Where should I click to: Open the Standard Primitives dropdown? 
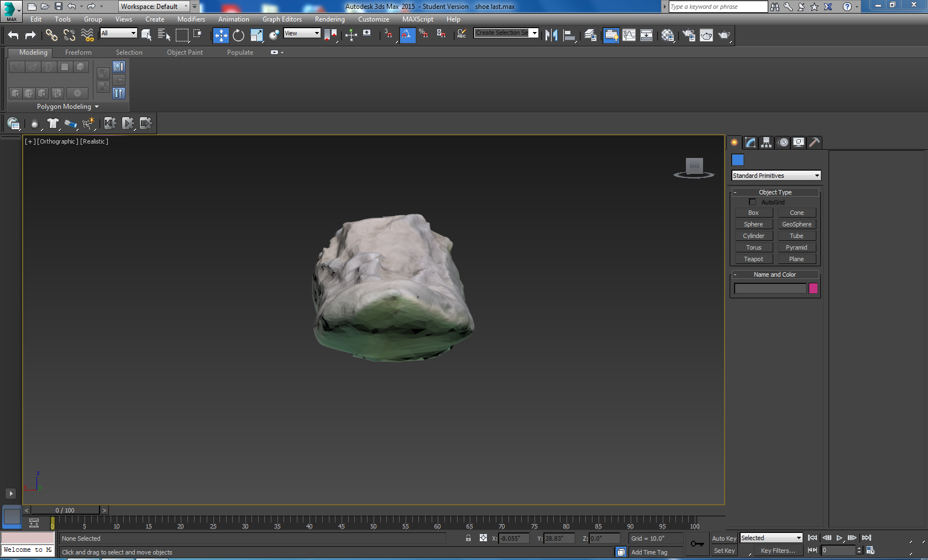coord(776,176)
